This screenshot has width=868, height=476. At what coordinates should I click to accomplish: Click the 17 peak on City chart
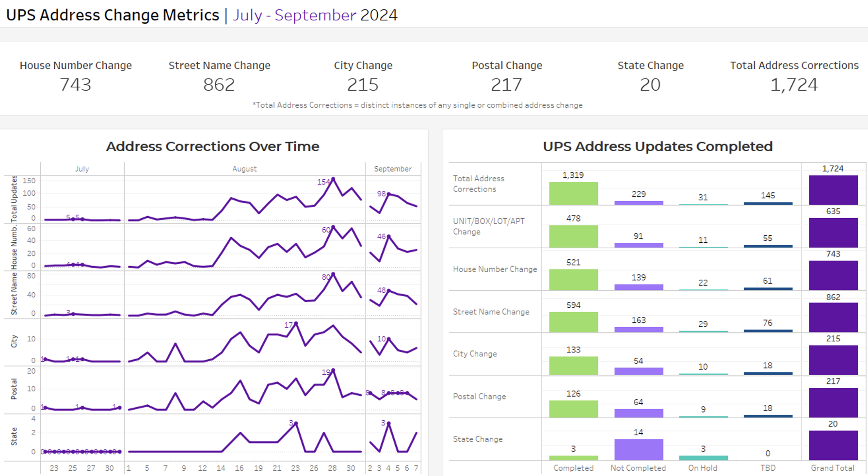click(x=296, y=323)
